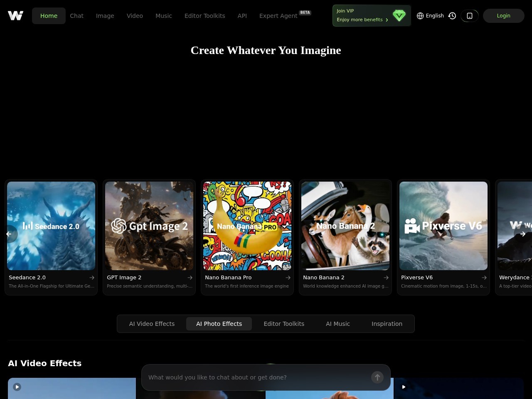Click the send arrow in chat box
Screen dimensions: 532x399
point(377,377)
